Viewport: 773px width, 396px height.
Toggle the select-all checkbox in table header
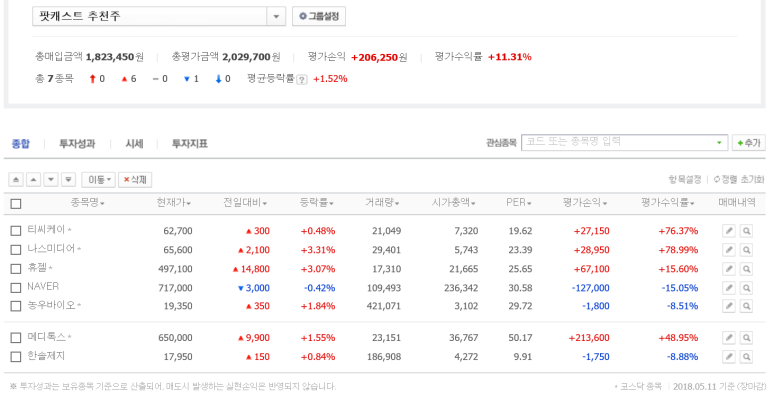[x=16, y=203]
